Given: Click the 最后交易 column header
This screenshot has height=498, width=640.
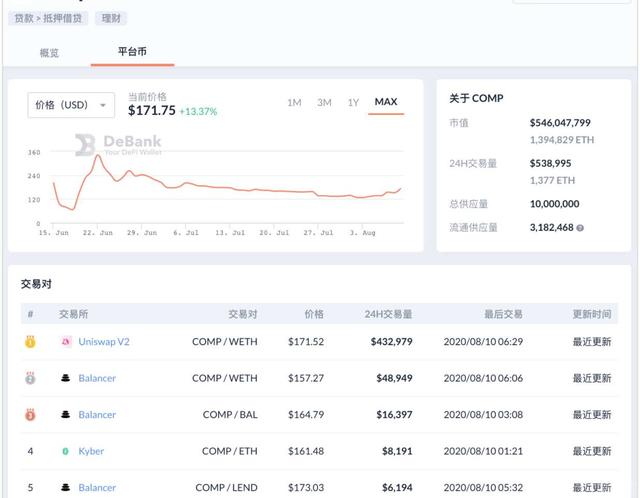Looking at the screenshot, I should pyautogui.click(x=503, y=314).
